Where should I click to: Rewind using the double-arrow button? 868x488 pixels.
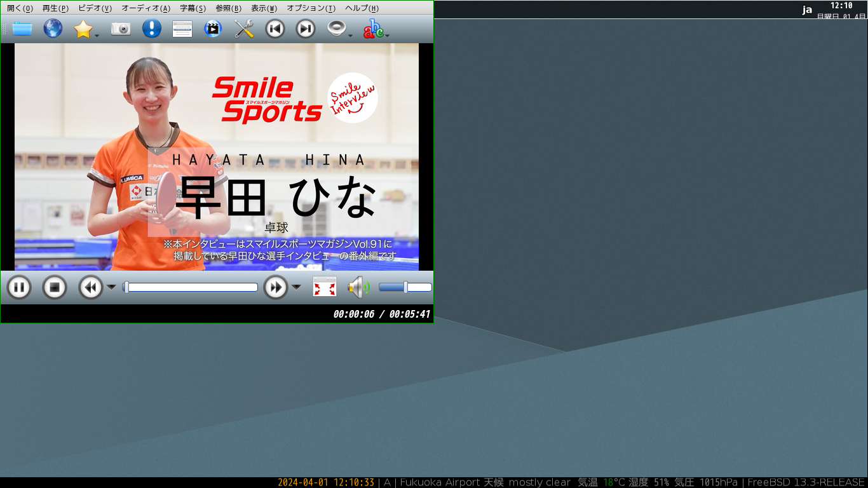[91, 288]
